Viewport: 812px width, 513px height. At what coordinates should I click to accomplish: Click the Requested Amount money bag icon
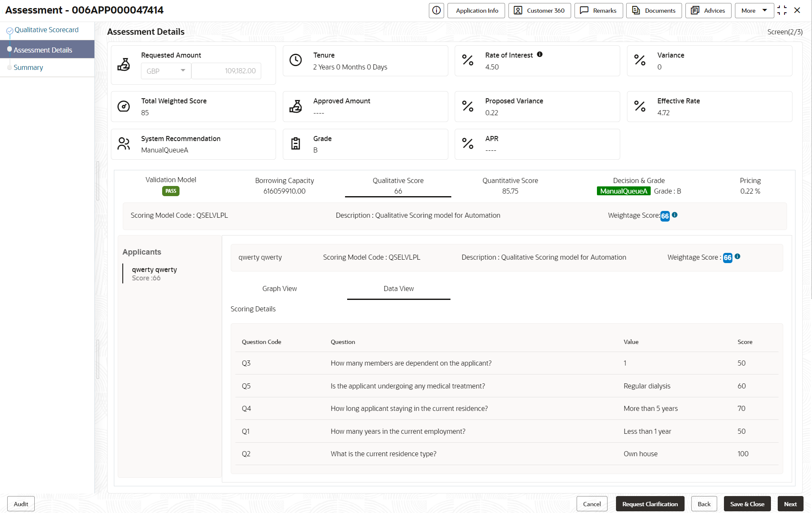pos(124,64)
